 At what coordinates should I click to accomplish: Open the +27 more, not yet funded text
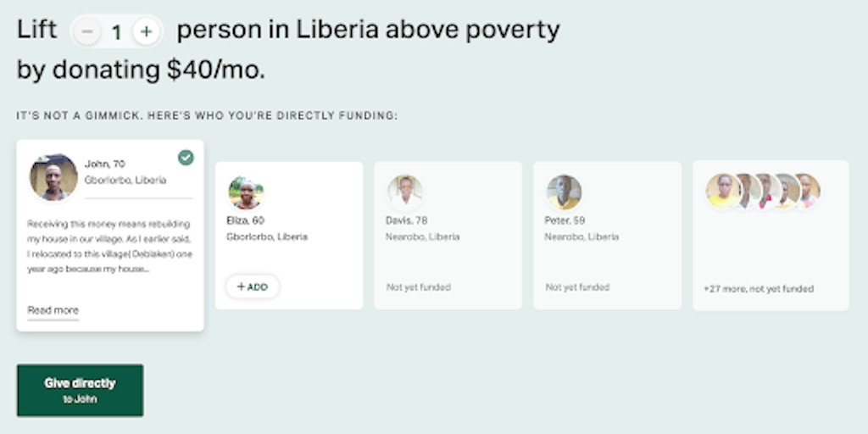[758, 288]
